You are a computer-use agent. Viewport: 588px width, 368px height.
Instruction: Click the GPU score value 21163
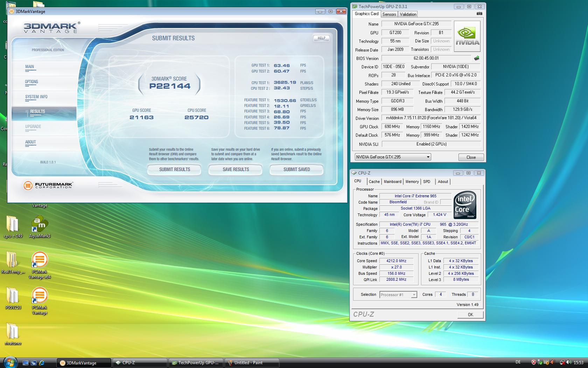click(141, 117)
